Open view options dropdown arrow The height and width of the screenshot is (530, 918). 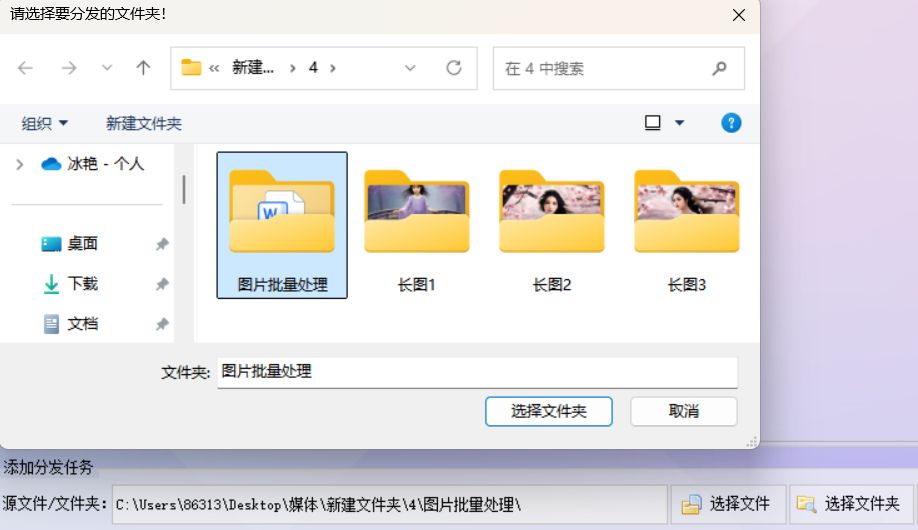tap(679, 122)
